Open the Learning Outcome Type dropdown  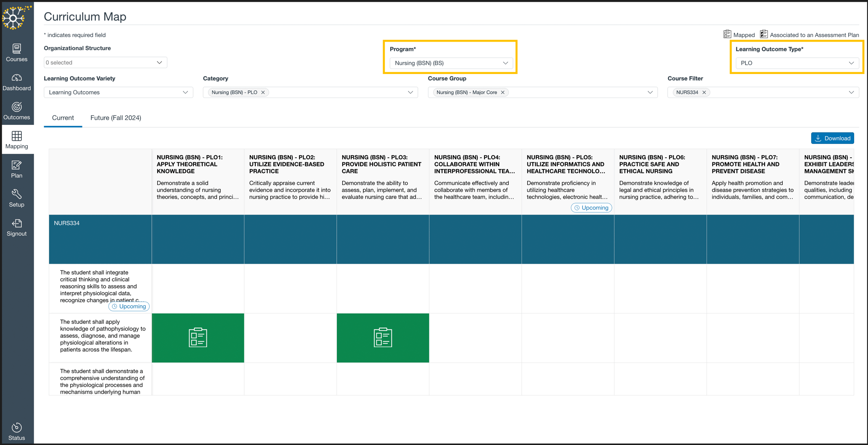(797, 63)
